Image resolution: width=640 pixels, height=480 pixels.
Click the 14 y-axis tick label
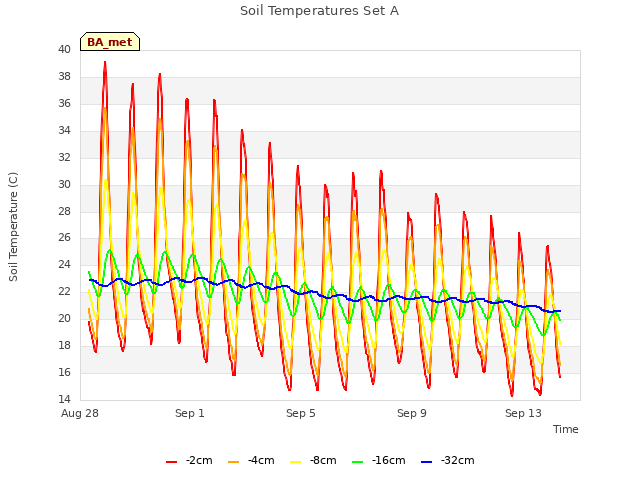pyautogui.click(x=64, y=399)
